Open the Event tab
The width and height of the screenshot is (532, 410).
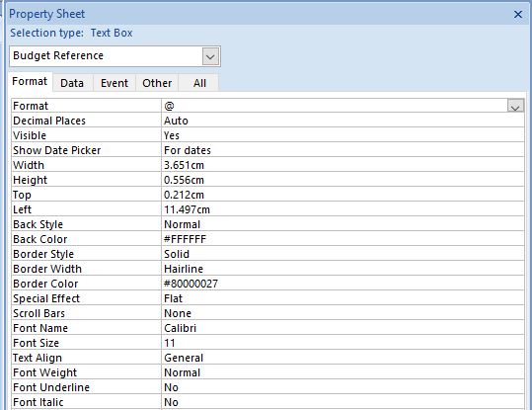pos(114,83)
